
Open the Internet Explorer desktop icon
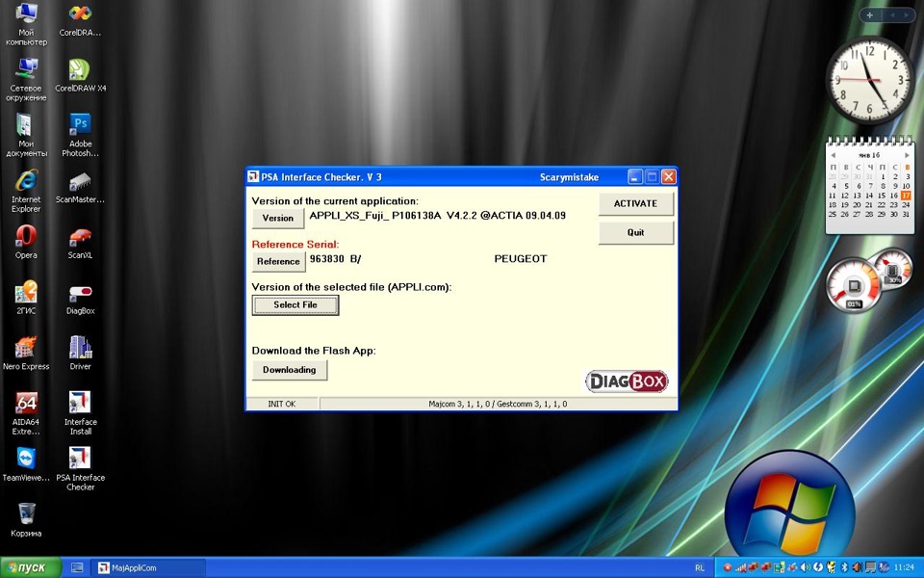(x=26, y=191)
